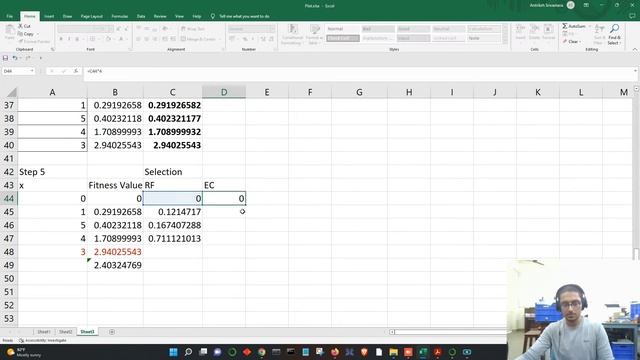This screenshot has width=640, height=360.
Task: Click Undo in Quick Access Toolbar
Action: (15, 58)
